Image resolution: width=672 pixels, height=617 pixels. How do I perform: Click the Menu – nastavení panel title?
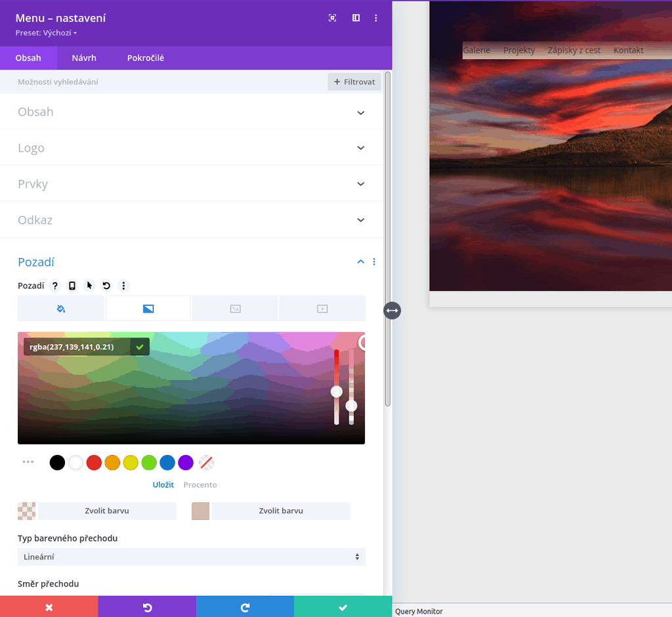(60, 18)
